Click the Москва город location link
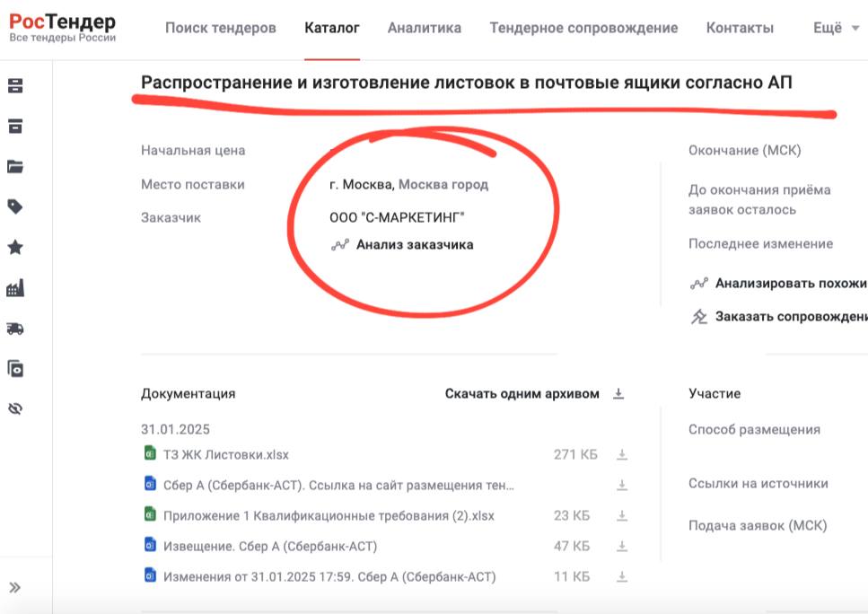868x614 pixels. (x=443, y=184)
